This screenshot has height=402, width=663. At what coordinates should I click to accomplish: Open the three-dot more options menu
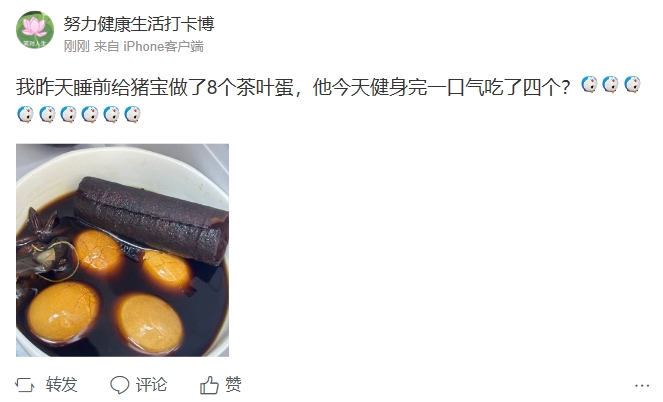point(642,386)
